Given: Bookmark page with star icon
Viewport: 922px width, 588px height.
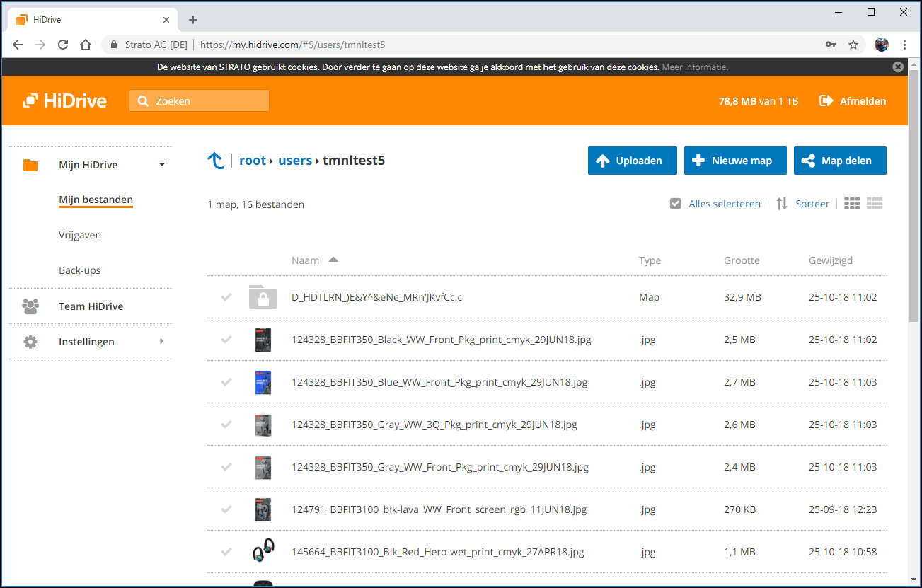Looking at the screenshot, I should tap(853, 45).
